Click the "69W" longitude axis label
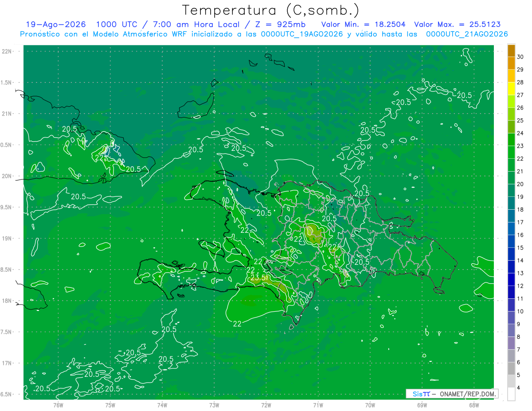This screenshot has height=411, width=532. pos(422,404)
